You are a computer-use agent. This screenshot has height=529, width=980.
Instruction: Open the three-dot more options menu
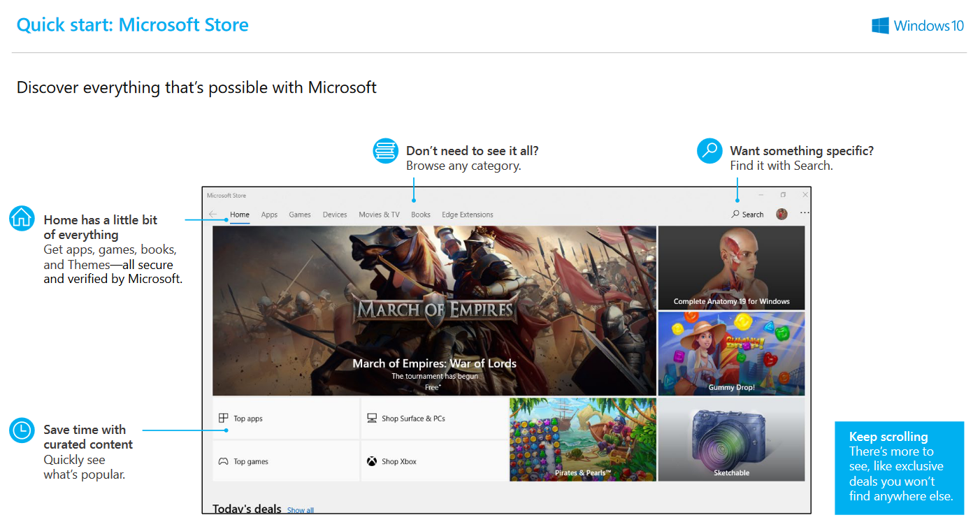pos(805,213)
